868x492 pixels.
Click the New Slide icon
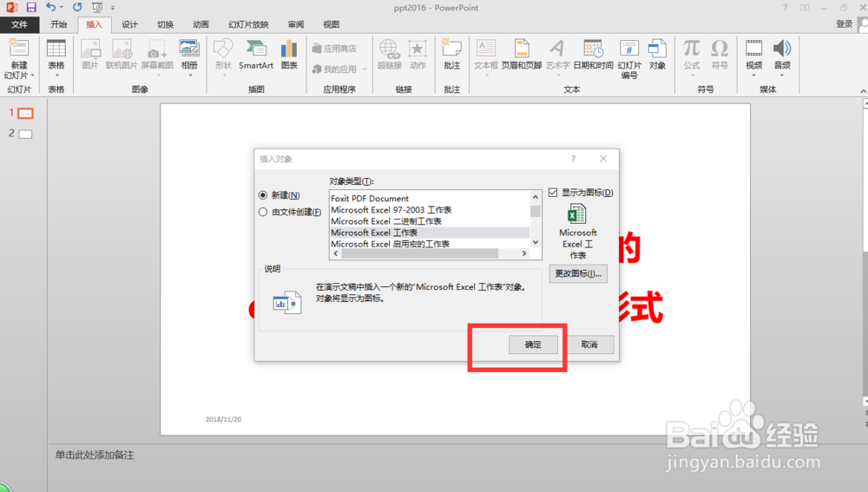click(19, 49)
